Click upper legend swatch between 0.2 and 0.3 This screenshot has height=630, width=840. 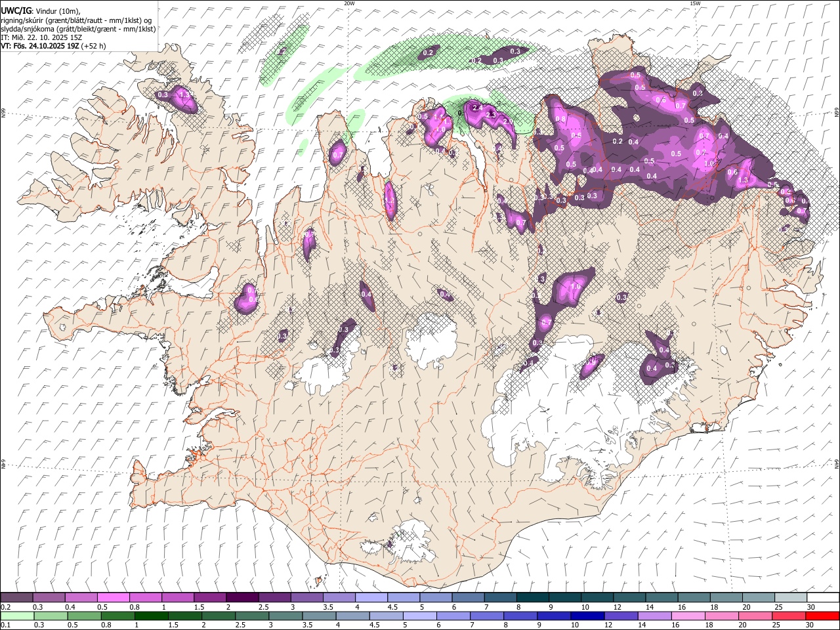click(x=16, y=597)
